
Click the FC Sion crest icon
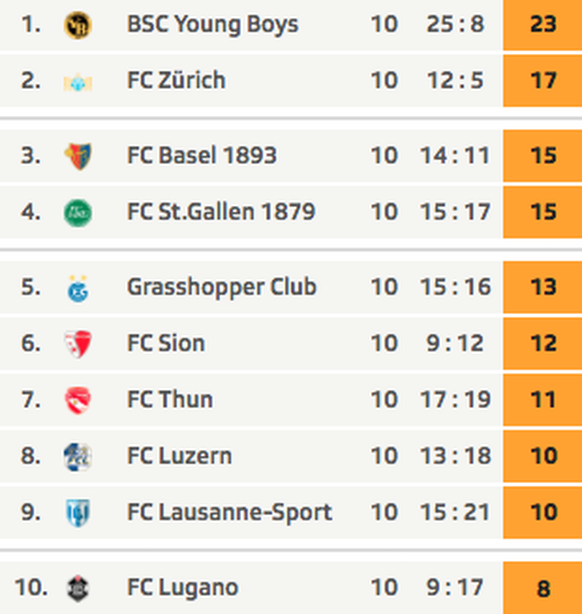[78, 344]
